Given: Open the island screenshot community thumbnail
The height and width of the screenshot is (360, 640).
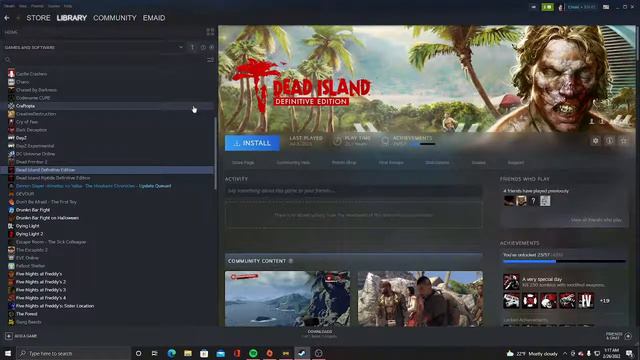Looking at the screenshot, I should tap(287, 299).
